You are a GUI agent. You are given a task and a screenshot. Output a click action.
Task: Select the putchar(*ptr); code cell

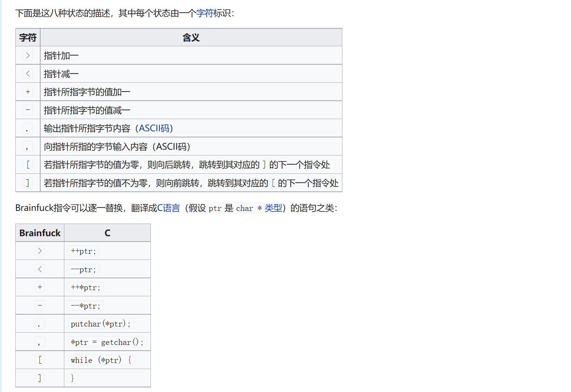point(101,324)
